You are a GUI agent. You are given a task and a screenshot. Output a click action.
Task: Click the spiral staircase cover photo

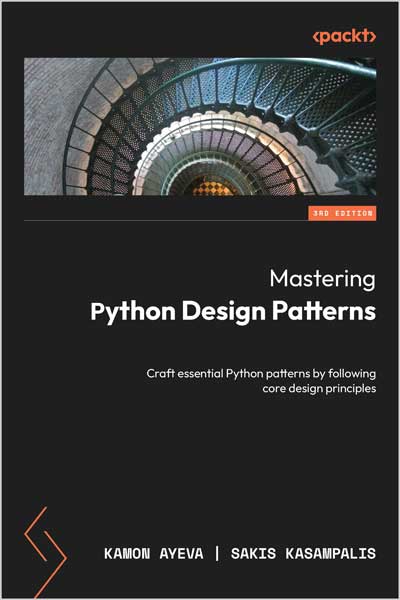pyautogui.click(x=200, y=127)
